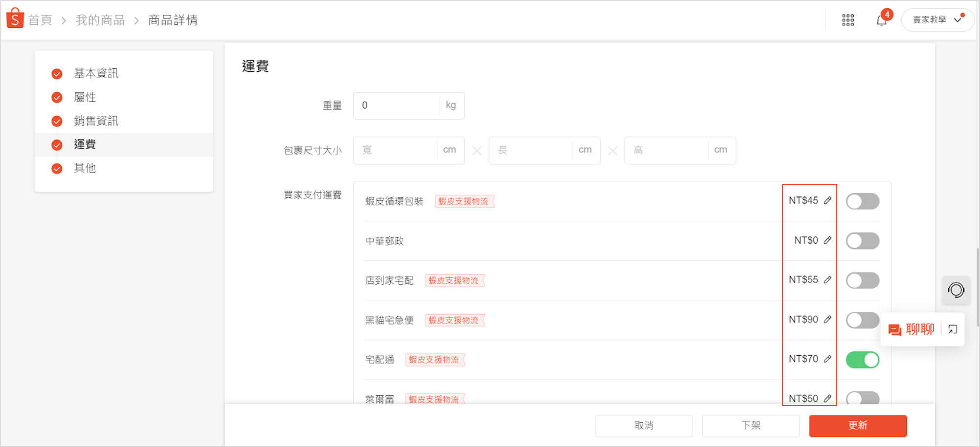Click the 下架 button
980x447 pixels.
pyautogui.click(x=751, y=426)
